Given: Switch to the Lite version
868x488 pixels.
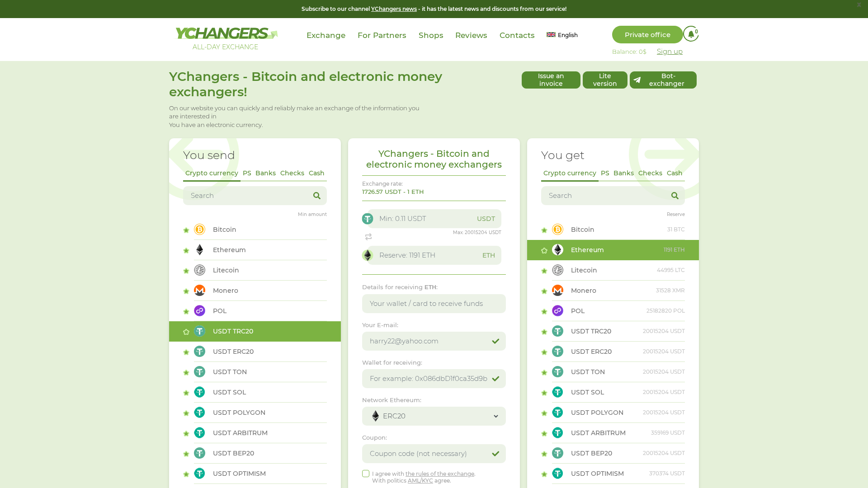Looking at the screenshot, I should (605, 80).
